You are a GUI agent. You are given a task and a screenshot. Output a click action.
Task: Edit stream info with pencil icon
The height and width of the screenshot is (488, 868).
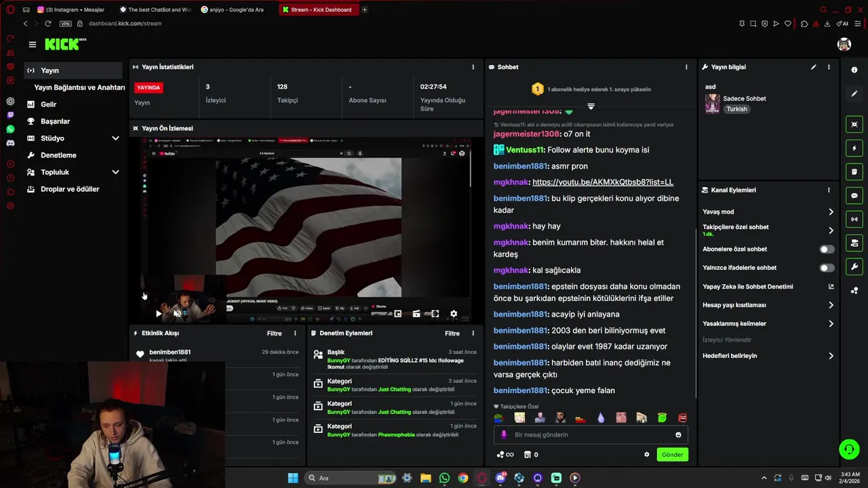click(813, 67)
